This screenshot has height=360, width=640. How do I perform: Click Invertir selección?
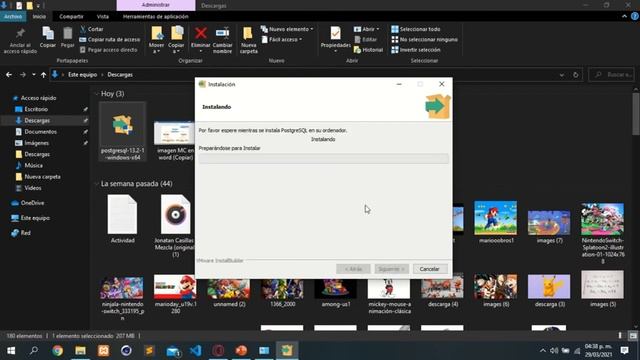coord(416,50)
